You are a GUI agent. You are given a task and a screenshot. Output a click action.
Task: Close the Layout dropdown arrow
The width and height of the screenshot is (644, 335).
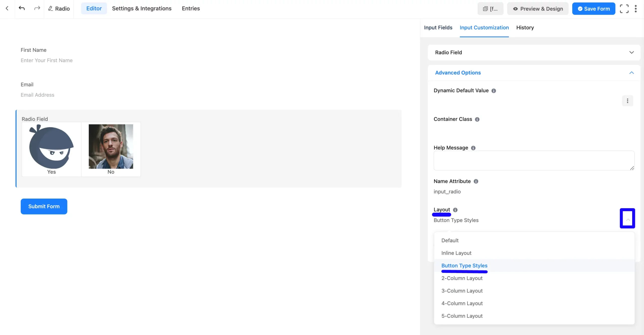pos(628,220)
